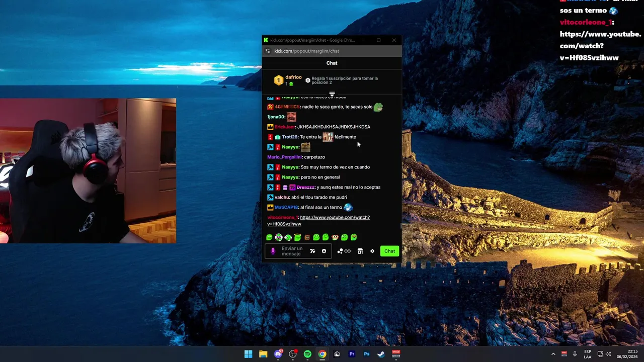Select the first green quick emote

click(x=269, y=237)
